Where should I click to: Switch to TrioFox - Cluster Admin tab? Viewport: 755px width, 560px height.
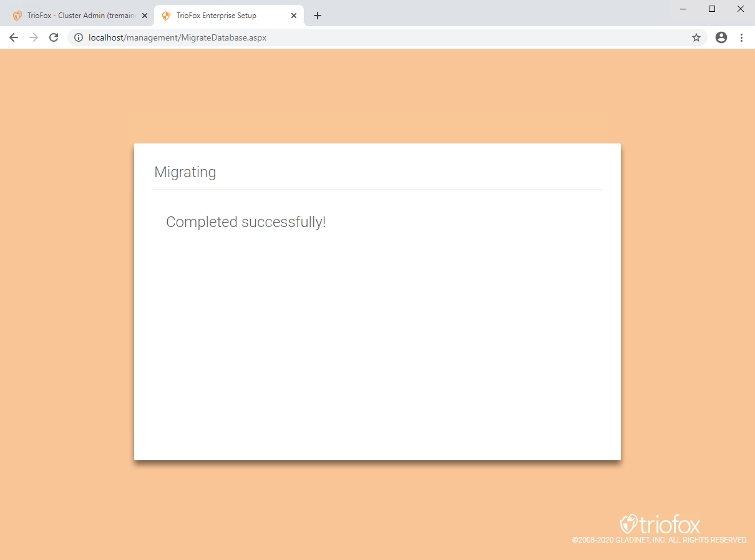pos(80,16)
